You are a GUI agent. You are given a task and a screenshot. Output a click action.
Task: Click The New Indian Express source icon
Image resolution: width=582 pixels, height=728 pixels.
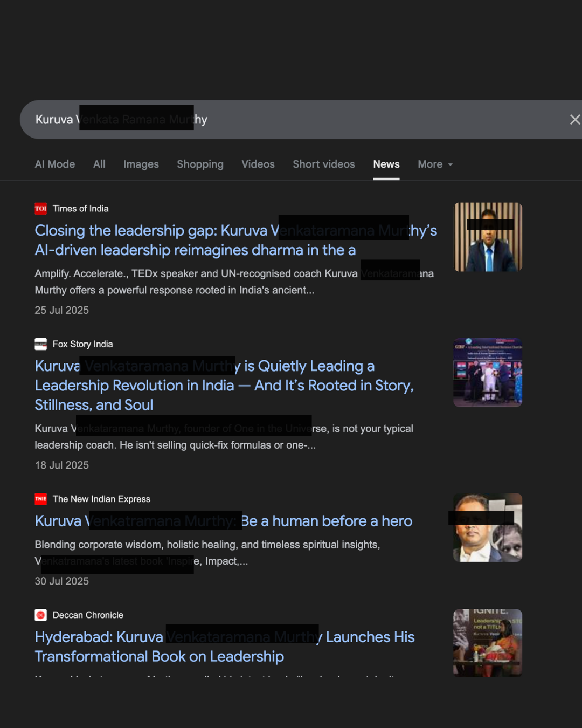click(x=40, y=499)
